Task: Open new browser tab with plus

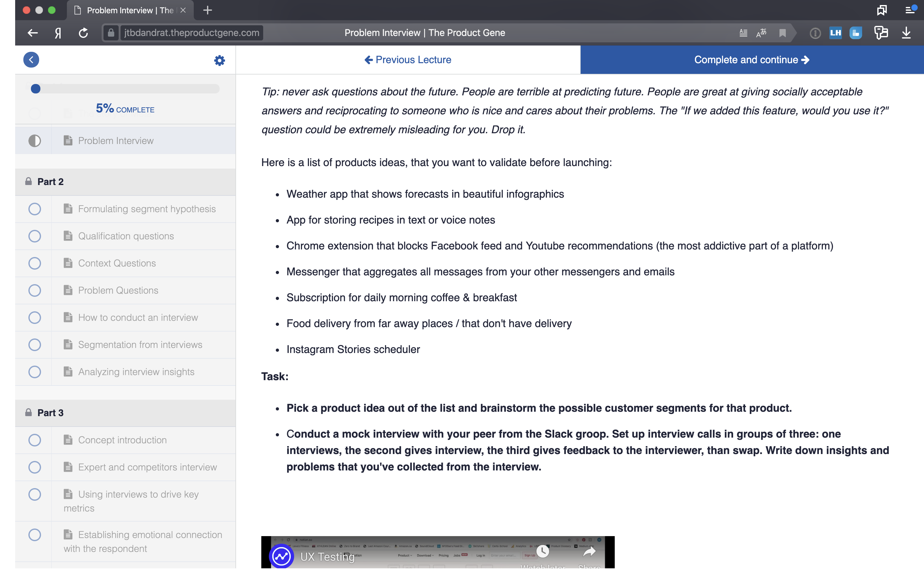Action: (208, 10)
